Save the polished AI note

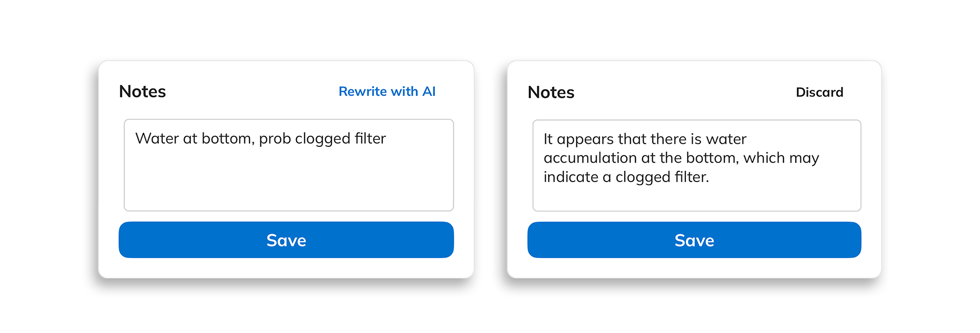pos(694,240)
